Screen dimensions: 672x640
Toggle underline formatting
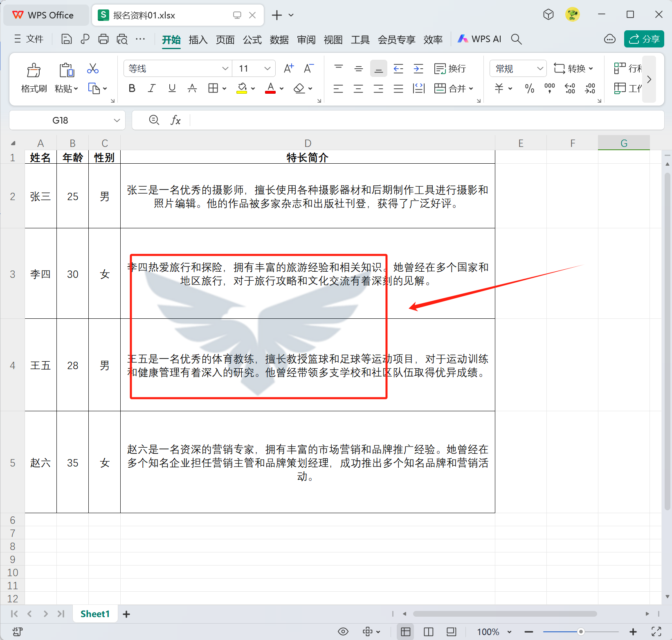tap(172, 88)
